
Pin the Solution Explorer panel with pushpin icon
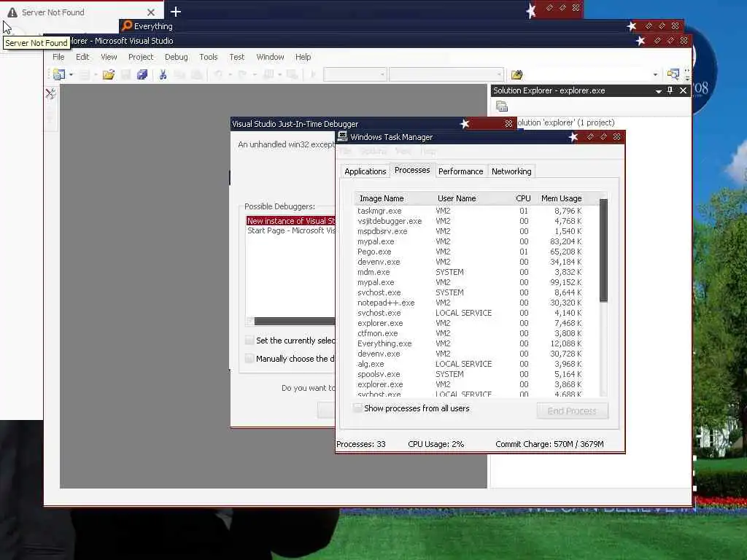pos(670,90)
